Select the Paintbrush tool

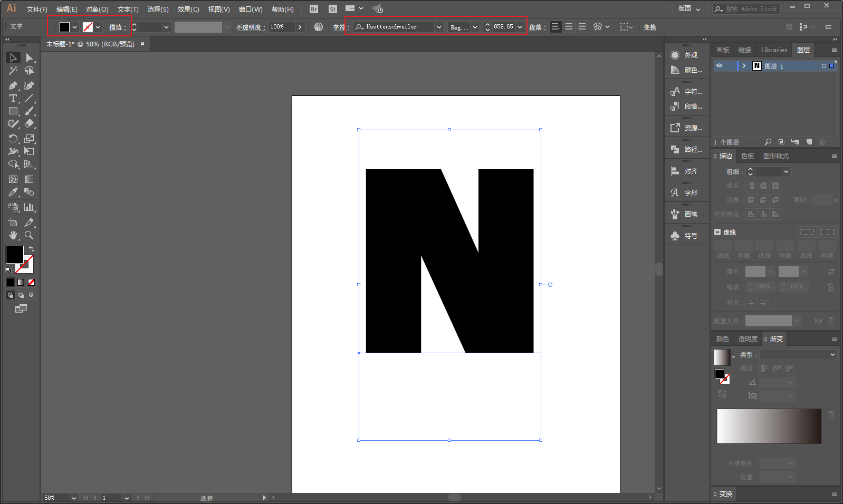tap(30, 111)
